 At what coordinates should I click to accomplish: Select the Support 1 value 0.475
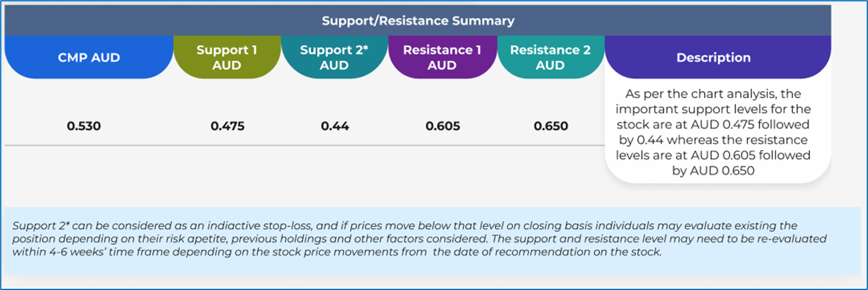(x=227, y=127)
